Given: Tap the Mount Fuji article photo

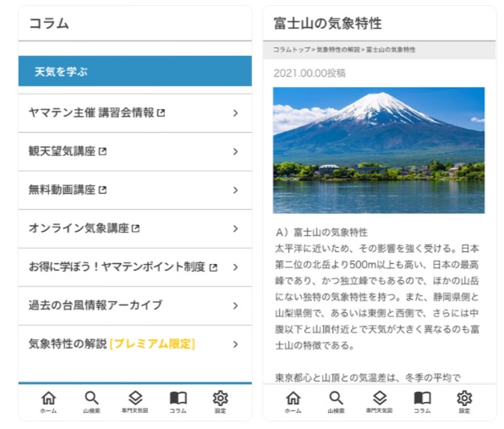Looking at the screenshot, I should pyautogui.click(x=379, y=150).
